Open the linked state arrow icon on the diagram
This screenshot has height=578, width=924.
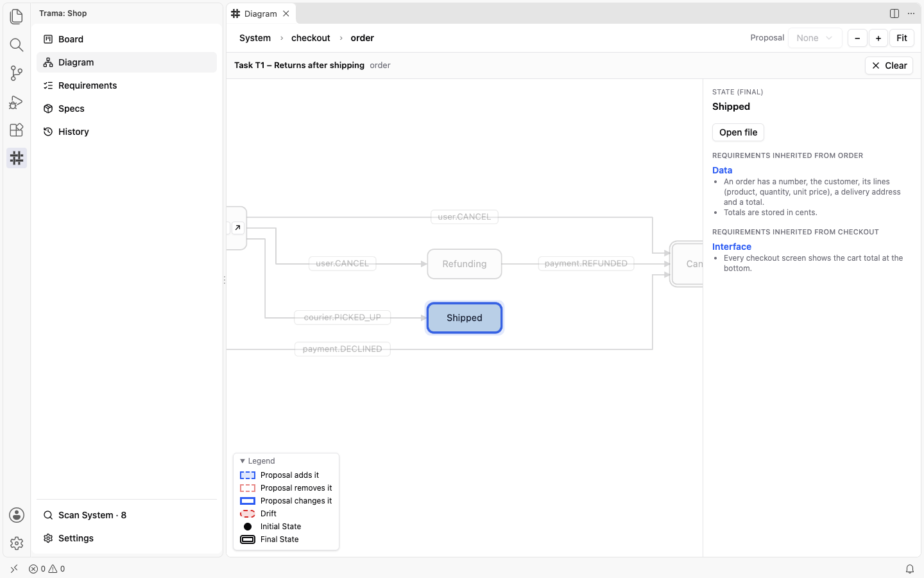tap(237, 228)
